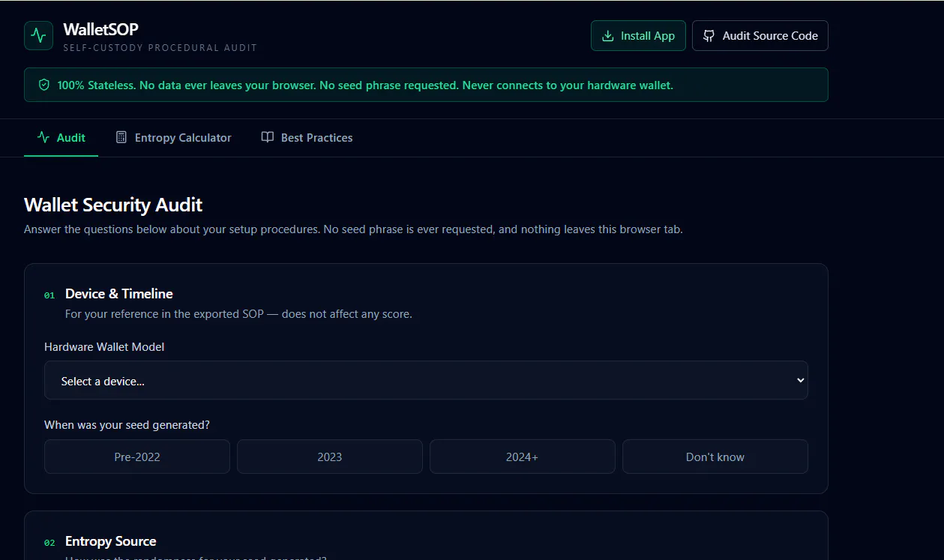This screenshot has width=944, height=560.
Task: Open Audit Source Code link
Action: coord(760,36)
